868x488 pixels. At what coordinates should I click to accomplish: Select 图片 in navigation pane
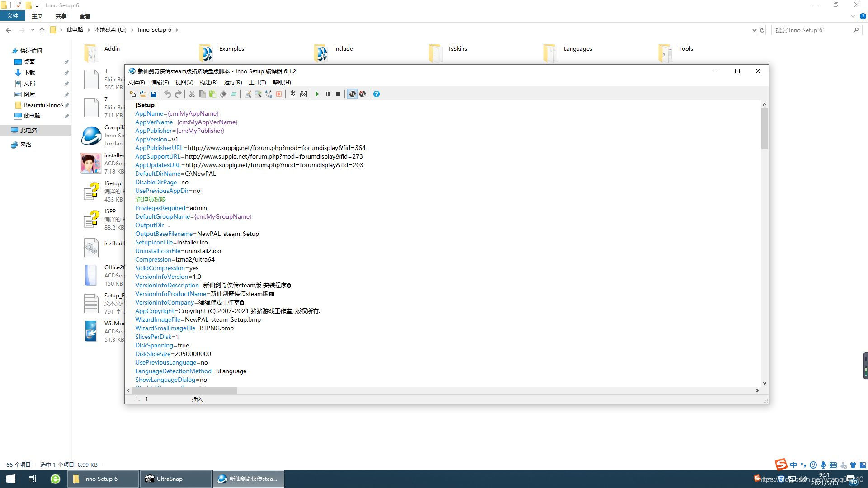(29, 94)
